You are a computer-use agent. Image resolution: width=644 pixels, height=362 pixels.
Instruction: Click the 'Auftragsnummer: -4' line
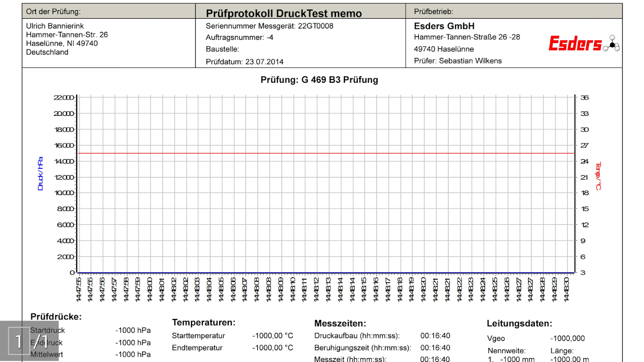click(240, 38)
